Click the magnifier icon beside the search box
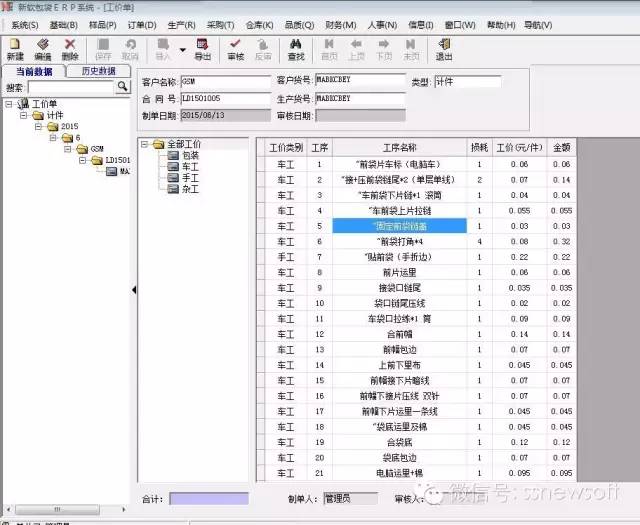Viewport: 640px width, 525px height. click(123, 87)
